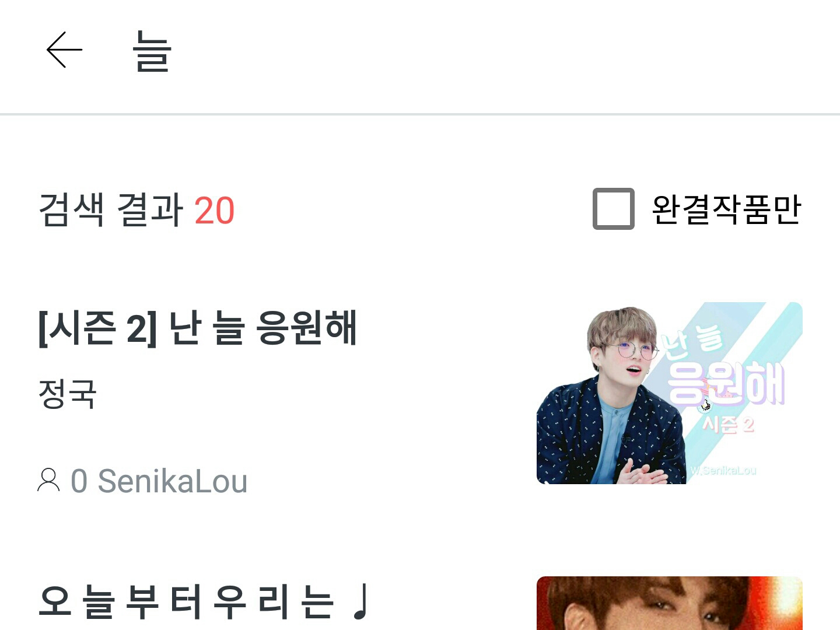
Task: Check the 완결작품만 checkbox
Action: pos(614,209)
